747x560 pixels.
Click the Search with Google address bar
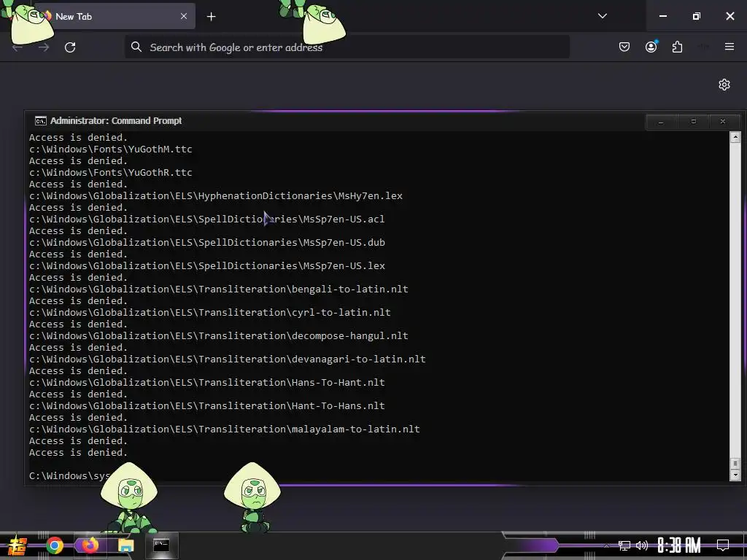[347, 47]
